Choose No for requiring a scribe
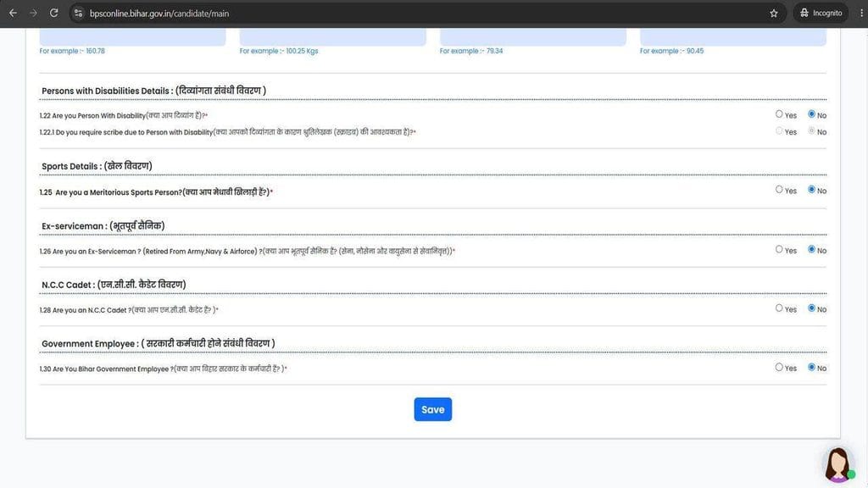Viewport: 868px width, 488px height. tap(811, 131)
